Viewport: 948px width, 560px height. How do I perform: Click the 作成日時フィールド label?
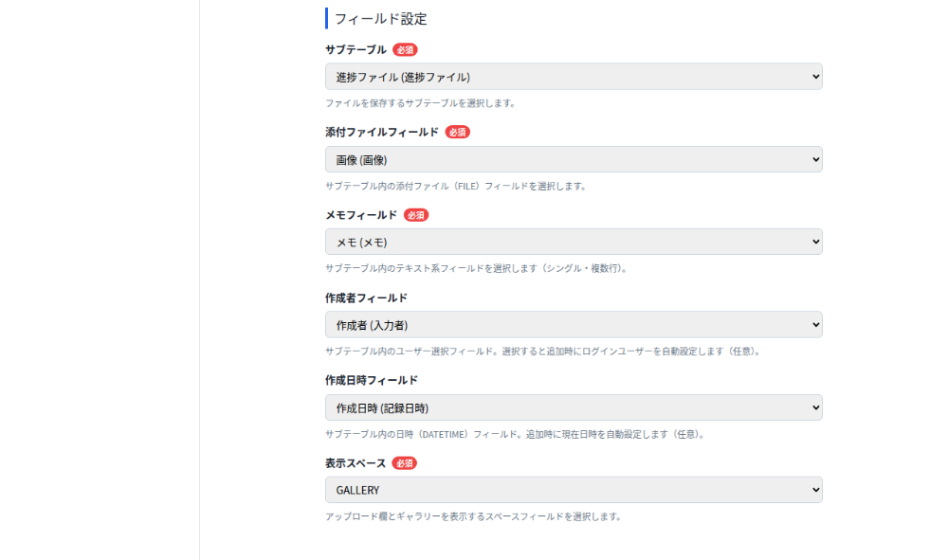click(372, 380)
